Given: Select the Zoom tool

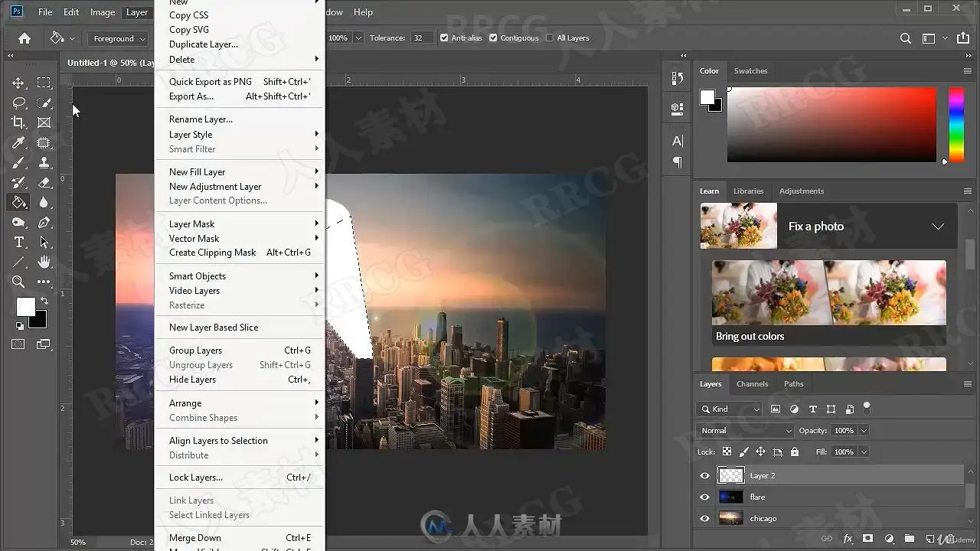Looking at the screenshot, I should (x=18, y=282).
